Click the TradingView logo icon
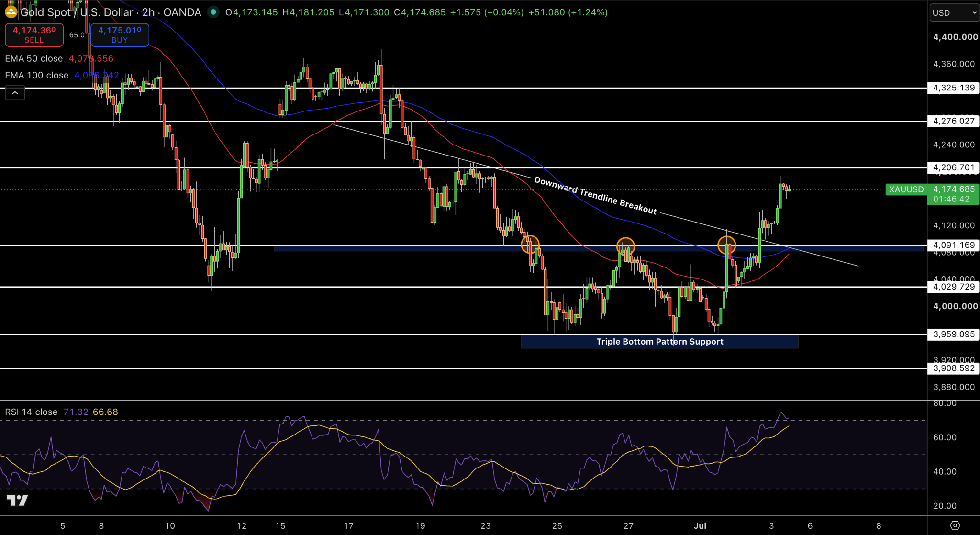 17,501
